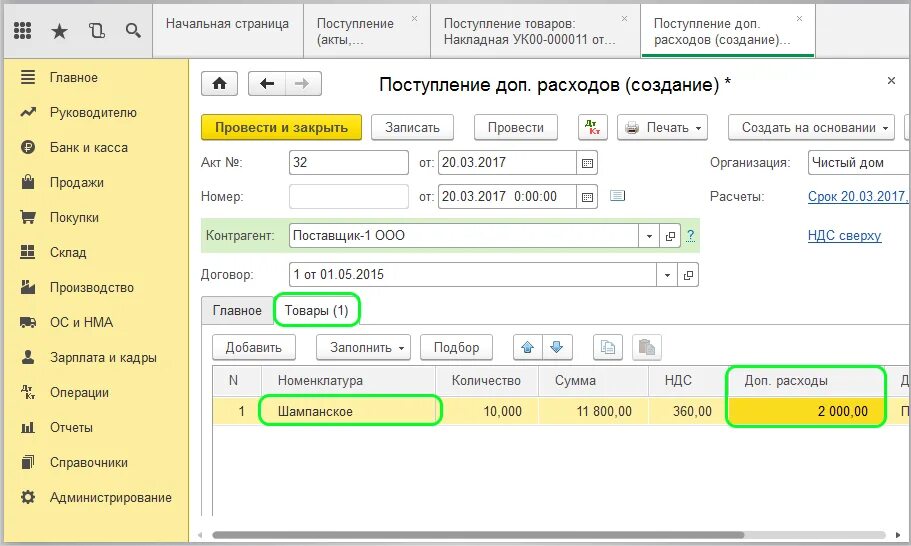911x546 pixels.
Task: Click the empty Номер input field
Action: tap(349, 196)
